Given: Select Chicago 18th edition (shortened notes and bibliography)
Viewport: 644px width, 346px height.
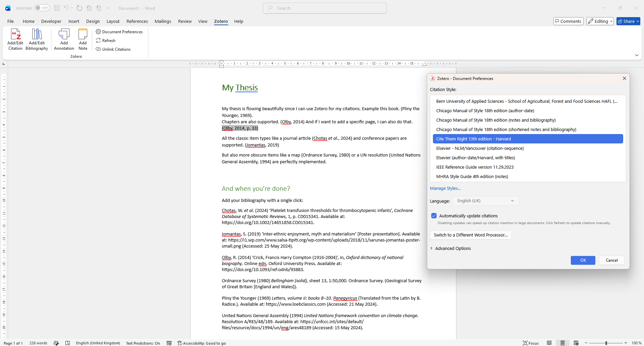Looking at the screenshot, I should 528,129.
